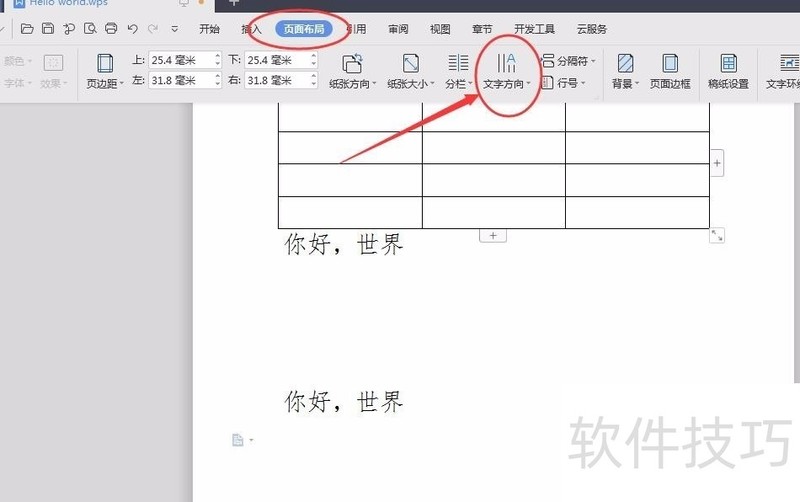Click the 分栏 columns icon

tap(458, 63)
